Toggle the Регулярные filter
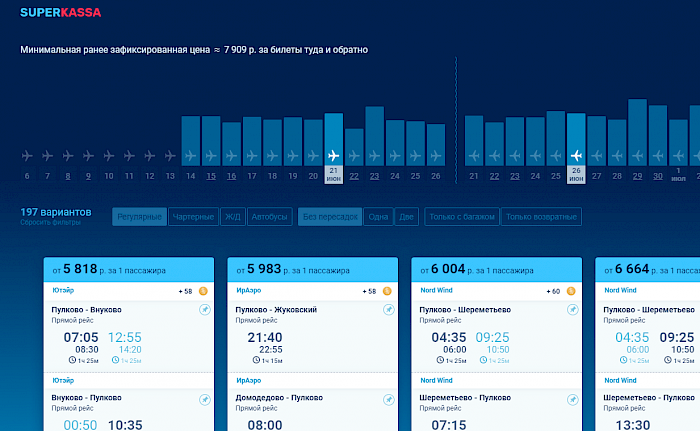Image resolution: width=700 pixels, height=431 pixels. click(139, 217)
